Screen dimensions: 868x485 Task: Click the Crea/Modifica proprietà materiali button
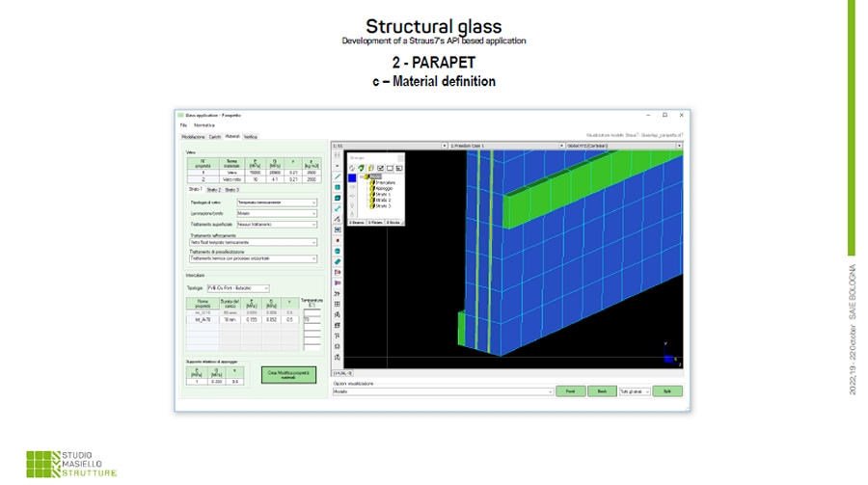pyautogui.click(x=288, y=372)
